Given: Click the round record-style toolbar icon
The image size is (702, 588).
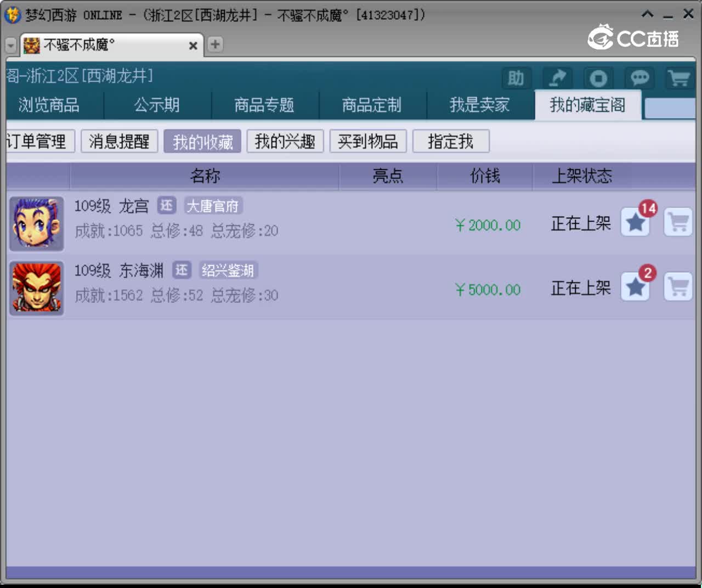Looking at the screenshot, I should [598, 78].
